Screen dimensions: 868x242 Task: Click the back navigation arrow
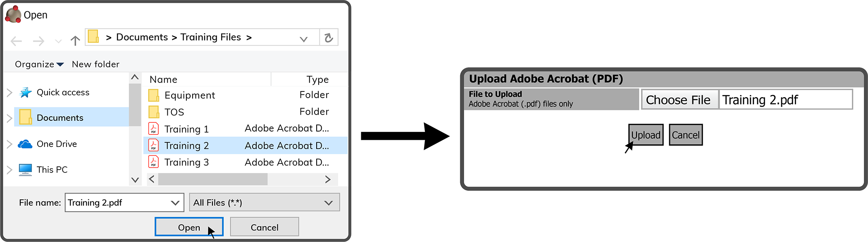[x=17, y=41]
